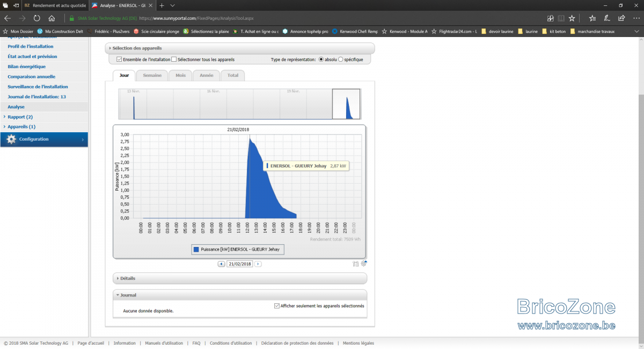Image resolution: width=644 pixels, height=349 pixels.
Task: Add page to favorites with star icon
Action: click(572, 18)
